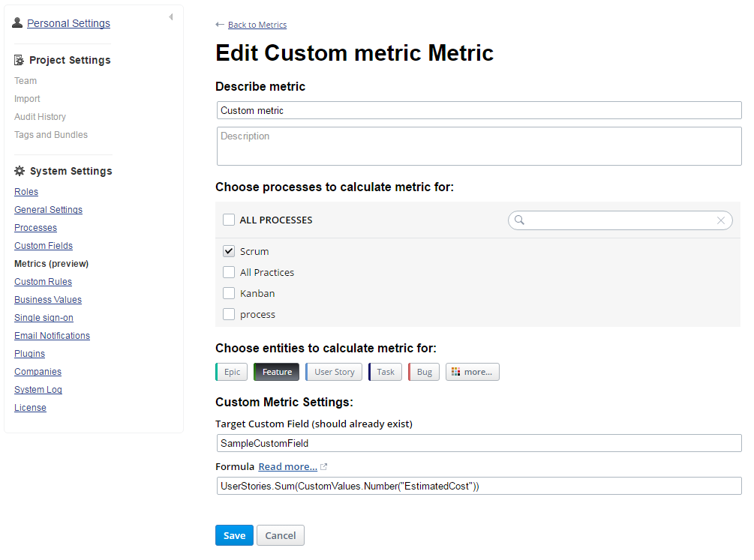Screen dimensions: 754x560
Task: Go to Roles in System Settings
Action: 26,191
